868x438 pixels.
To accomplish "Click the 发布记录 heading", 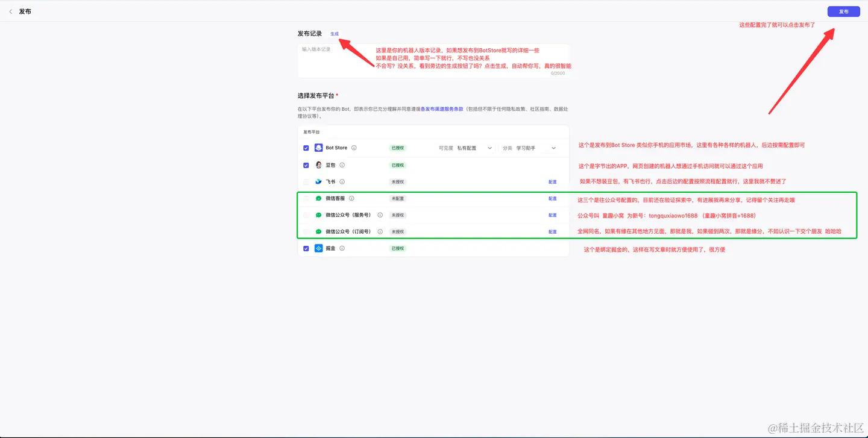I will (x=310, y=34).
